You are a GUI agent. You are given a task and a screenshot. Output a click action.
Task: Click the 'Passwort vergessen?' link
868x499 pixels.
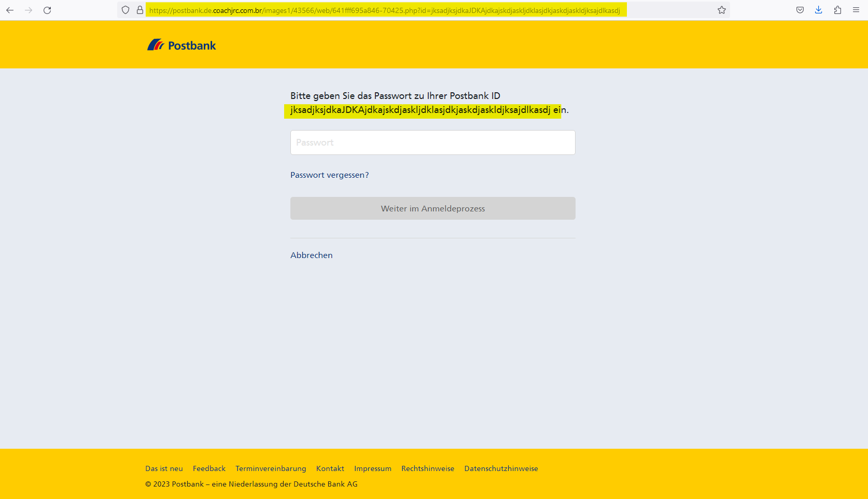pos(329,175)
